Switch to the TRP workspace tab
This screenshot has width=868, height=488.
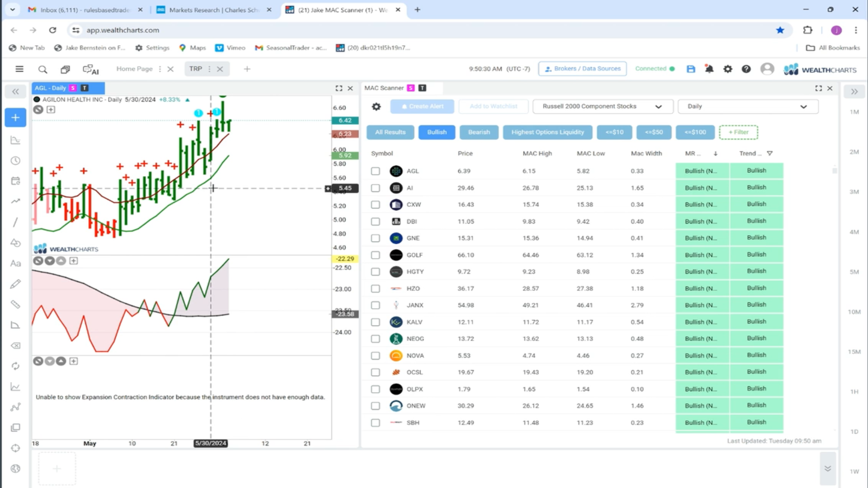coord(195,69)
